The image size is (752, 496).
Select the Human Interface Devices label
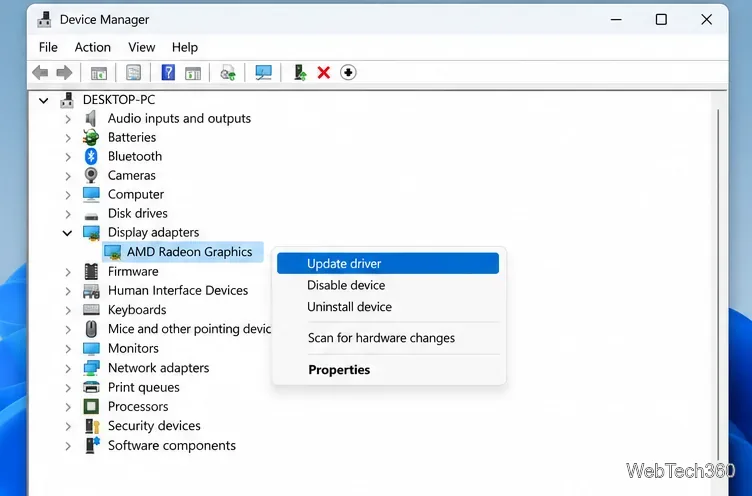pos(177,291)
